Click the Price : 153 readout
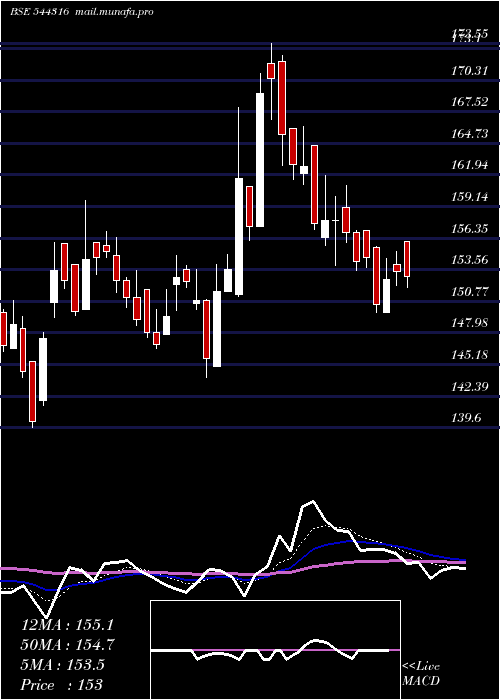Image resolution: width=500 pixels, height=700 pixels. point(62,685)
